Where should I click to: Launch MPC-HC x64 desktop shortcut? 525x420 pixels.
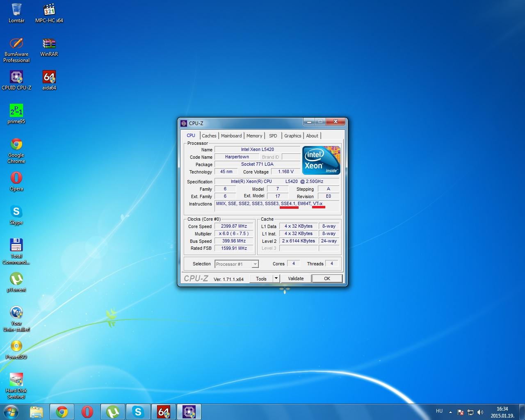[x=49, y=13]
